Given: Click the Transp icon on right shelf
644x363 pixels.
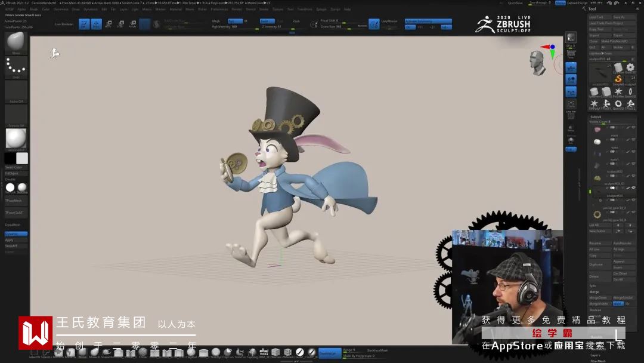Looking at the screenshot, I should [x=571, y=128].
